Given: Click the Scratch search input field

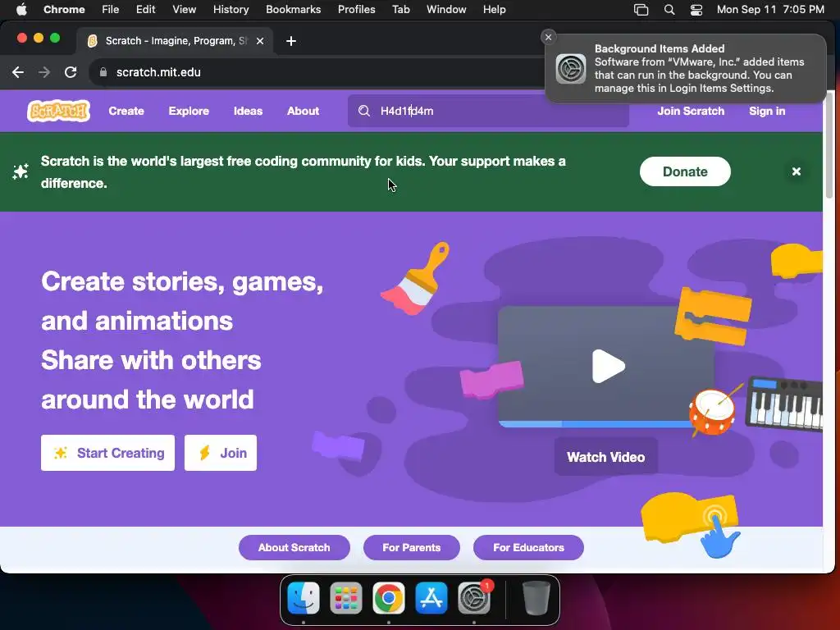Looking at the screenshot, I should pyautogui.click(x=488, y=111).
